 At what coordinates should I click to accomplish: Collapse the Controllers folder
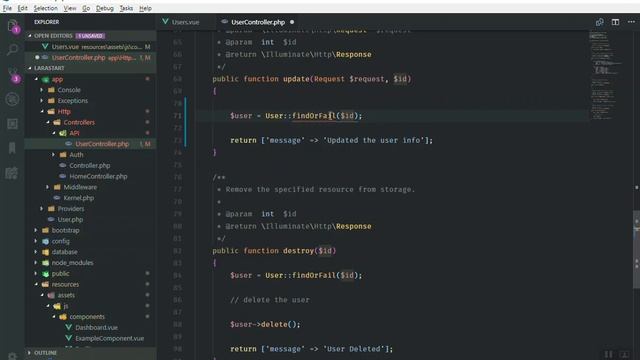click(x=47, y=122)
